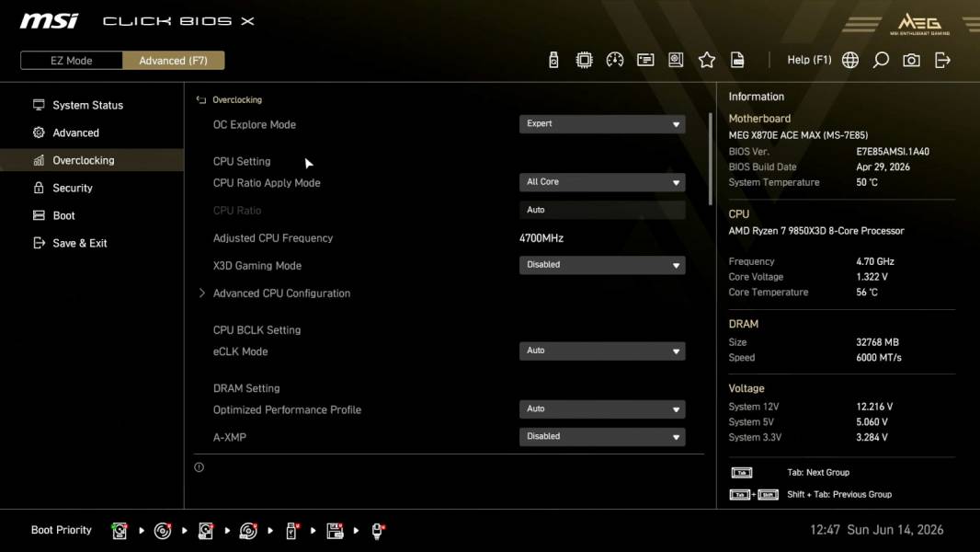Select USB CD/DVD fourth boot icon
This screenshot has height=552, width=980.
pyautogui.click(x=248, y=531)
